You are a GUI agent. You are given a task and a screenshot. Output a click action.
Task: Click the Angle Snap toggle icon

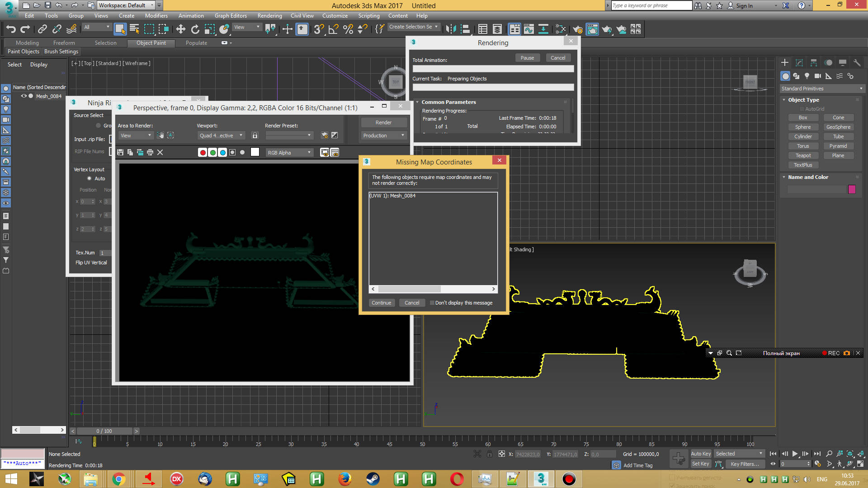334,29
